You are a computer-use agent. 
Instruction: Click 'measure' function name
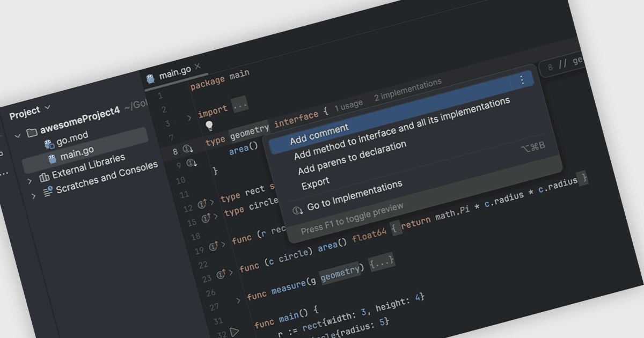point(289,288)
